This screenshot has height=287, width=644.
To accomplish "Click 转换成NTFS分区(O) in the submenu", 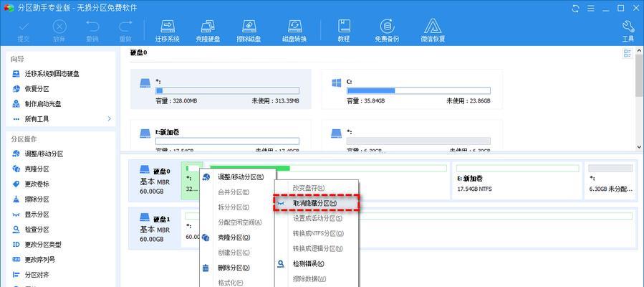I will (x=317, y=234).
